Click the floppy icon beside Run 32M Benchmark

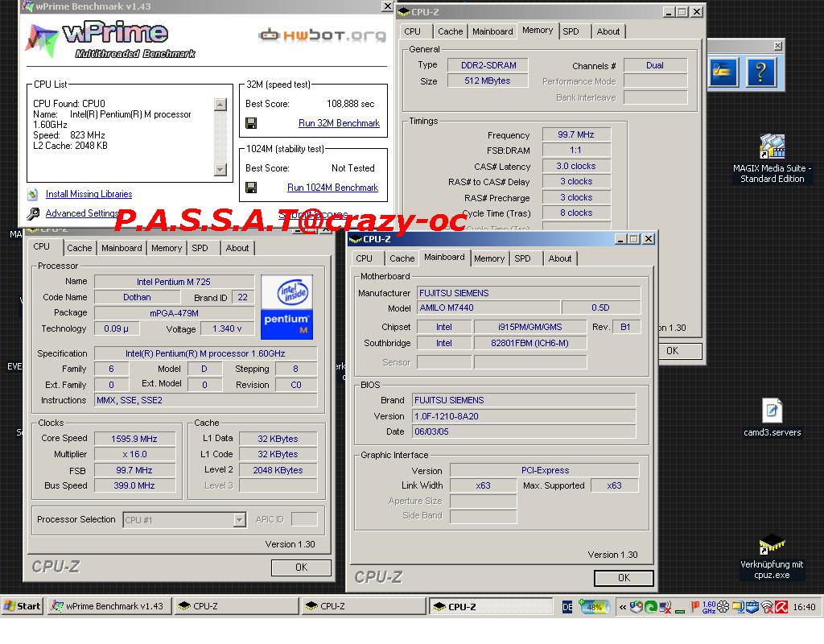(251, 123)
